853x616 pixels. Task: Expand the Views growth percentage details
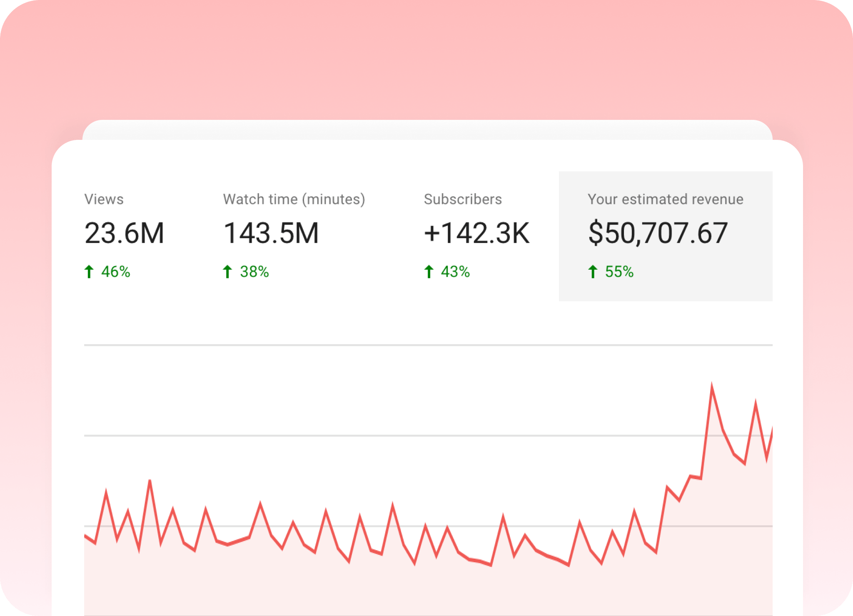pos(116,271)
